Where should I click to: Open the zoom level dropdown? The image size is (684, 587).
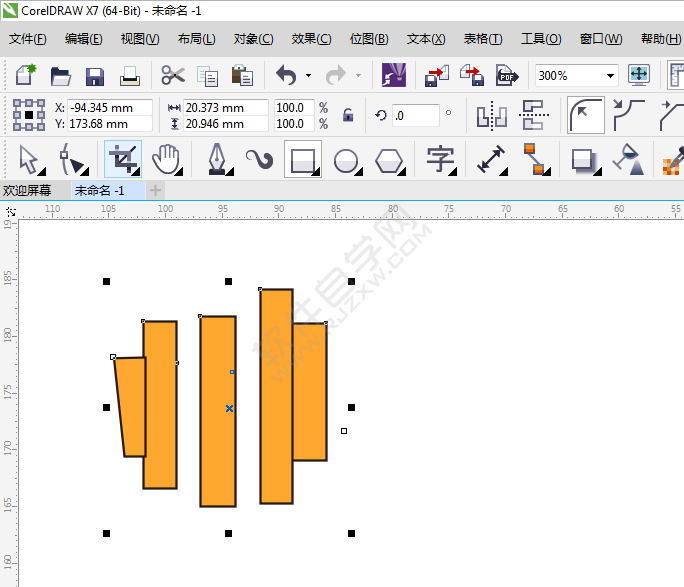tap(610, 76)
